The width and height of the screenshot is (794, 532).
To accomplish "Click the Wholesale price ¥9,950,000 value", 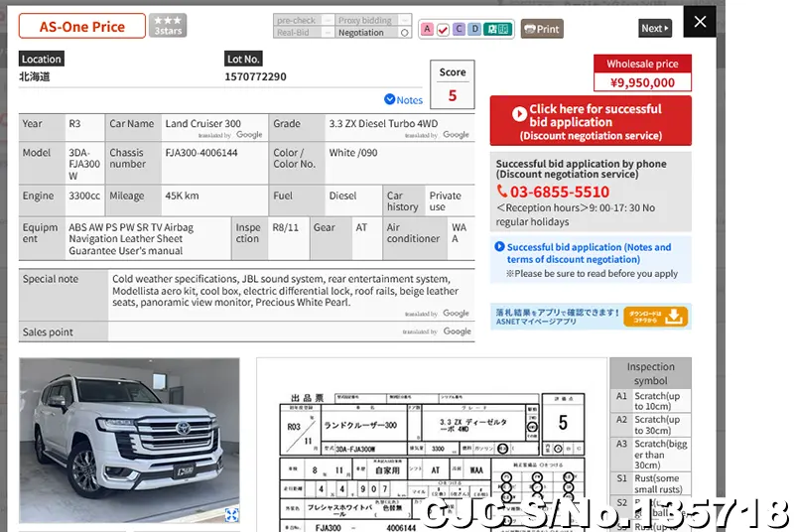I will [642, 82].
